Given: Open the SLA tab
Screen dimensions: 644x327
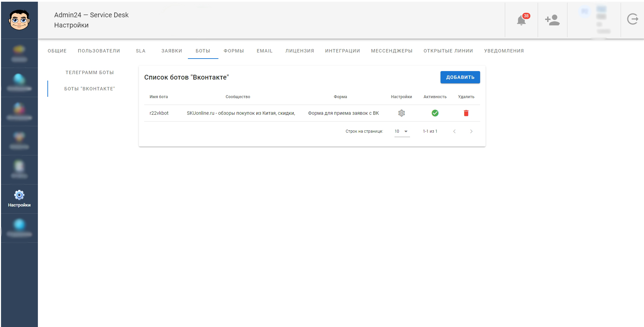Looking at the screenshot, I should [x=141, y=51].
